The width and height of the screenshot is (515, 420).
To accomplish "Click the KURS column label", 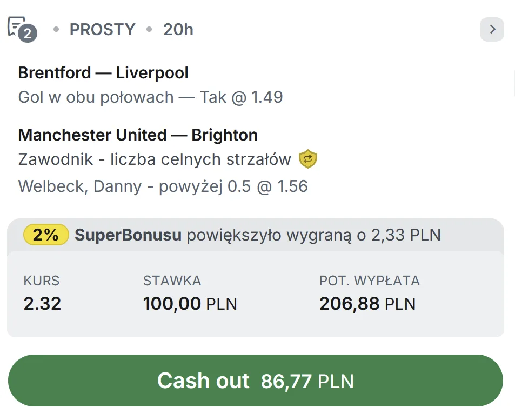I will click(42, 281).
